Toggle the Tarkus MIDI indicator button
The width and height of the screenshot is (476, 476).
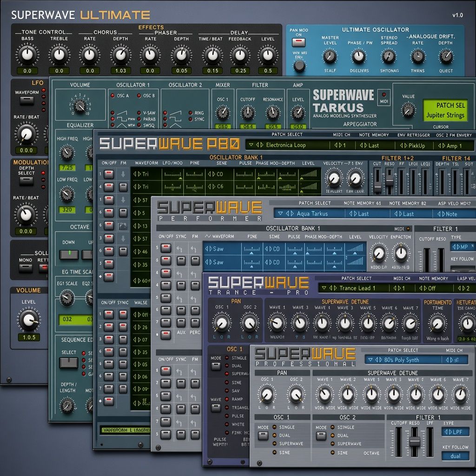[x=383, y=98]
